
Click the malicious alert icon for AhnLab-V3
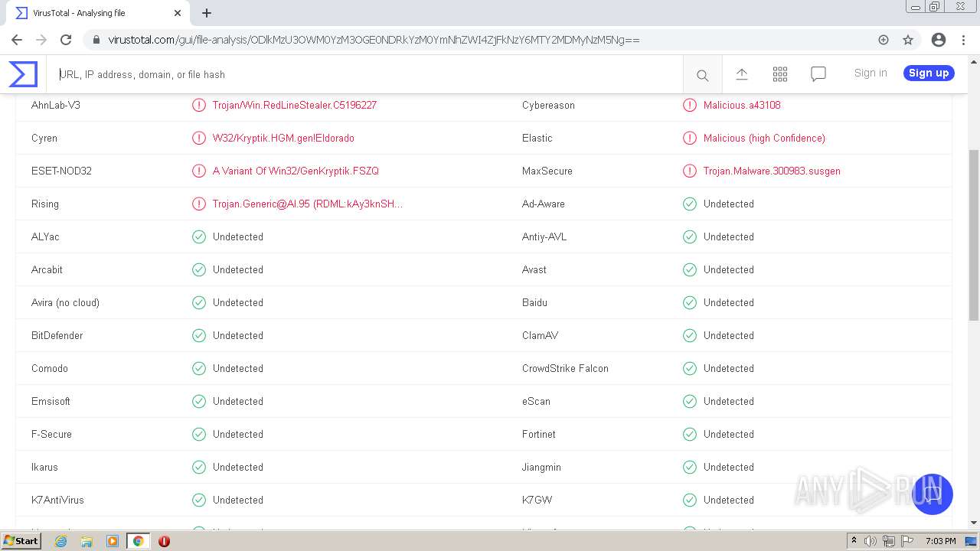[x=199, y=105]
